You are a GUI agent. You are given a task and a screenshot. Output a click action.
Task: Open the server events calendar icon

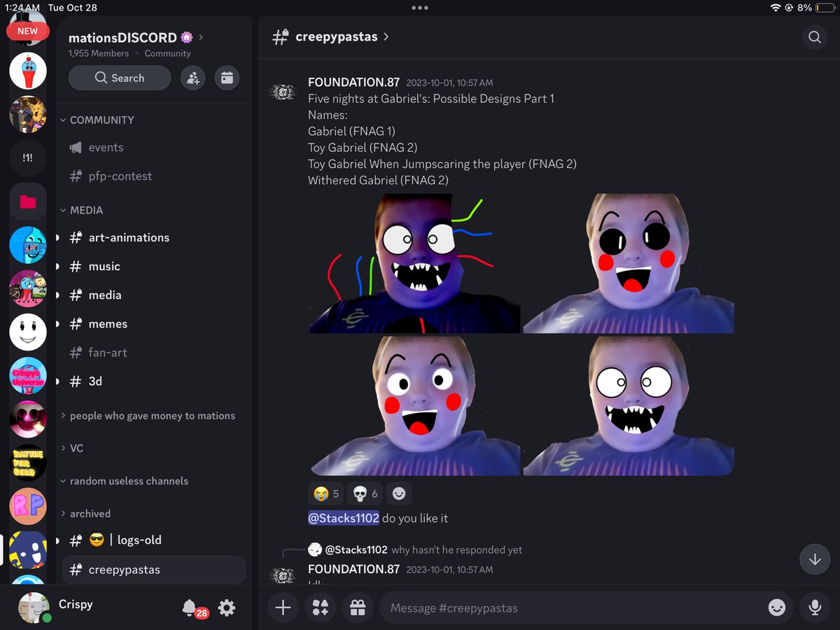click(x=227, y=78)
